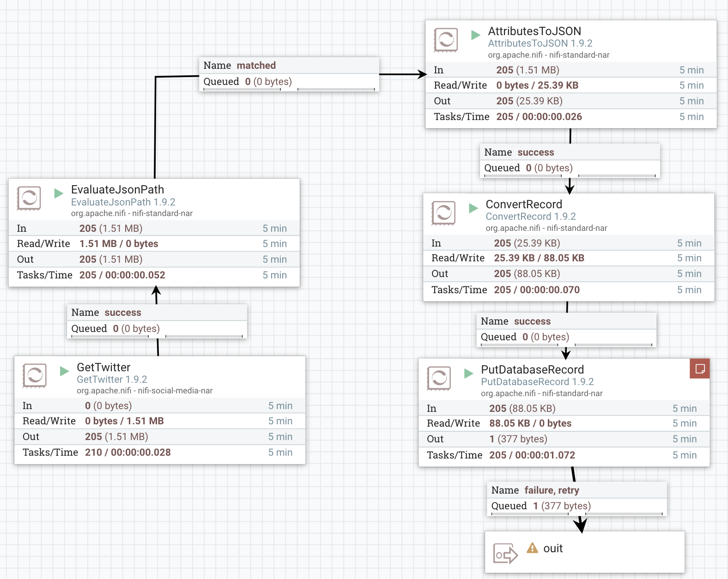Screen dimensions: 728x579
Task: Click PutDatabaseRecord Out 1 (377 bytes) value
Action: click(518, 439)
